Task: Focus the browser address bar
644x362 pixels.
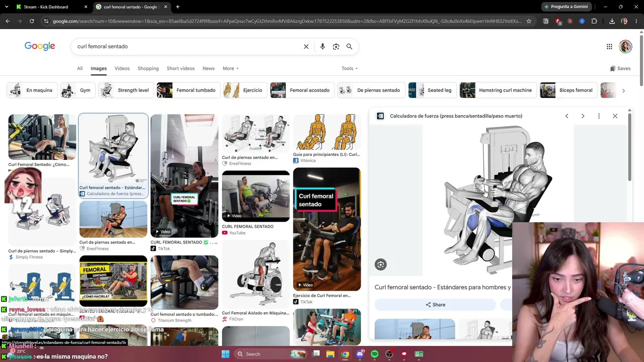Action: coord(287,21)
